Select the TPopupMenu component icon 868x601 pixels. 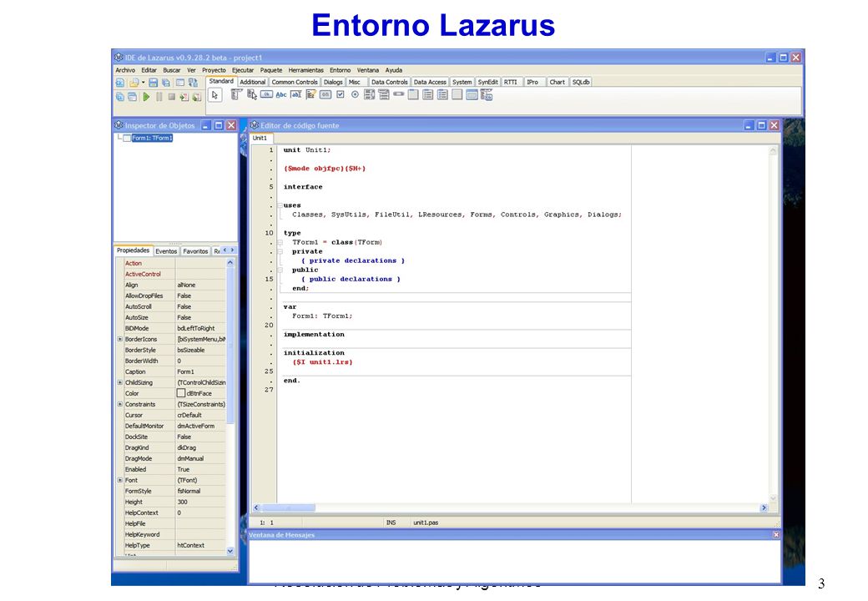point(252,94)
